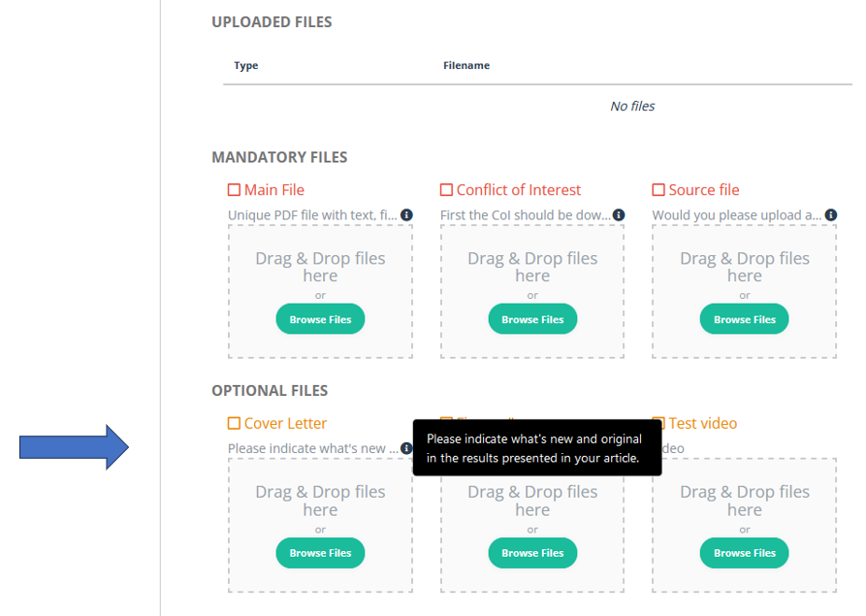The width and height of the screenshot is (866, 616).
Task: Browse Files for Cover Letter
Action: [320, 553]
